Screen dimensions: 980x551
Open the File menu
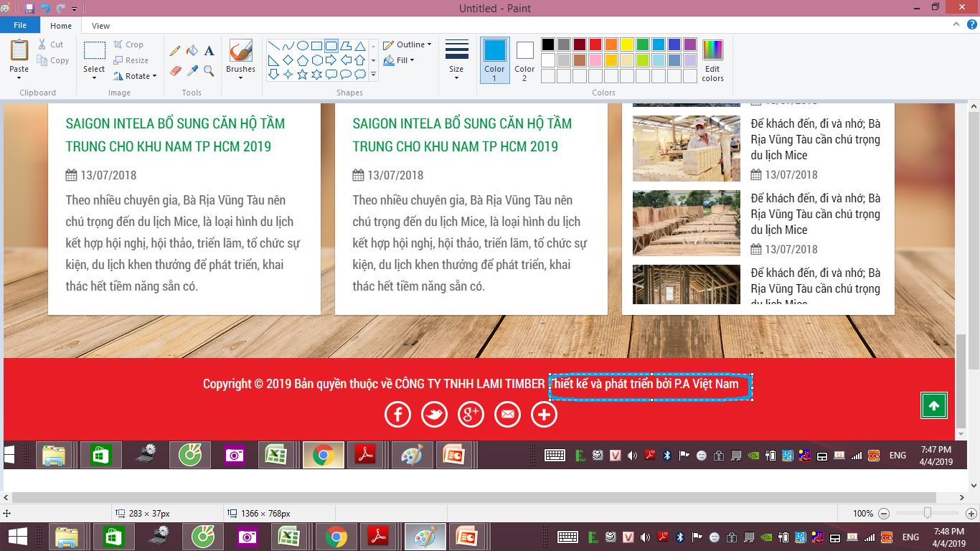(x=20, y=25)
